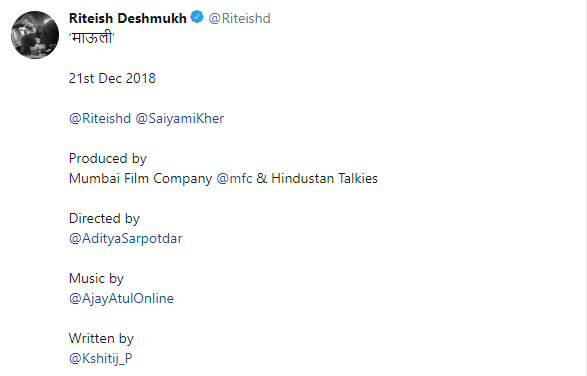This screenshot has width=587, height=376.
Task: Click the 'Hindustan Talkies' text
Action: pos(324,178)
